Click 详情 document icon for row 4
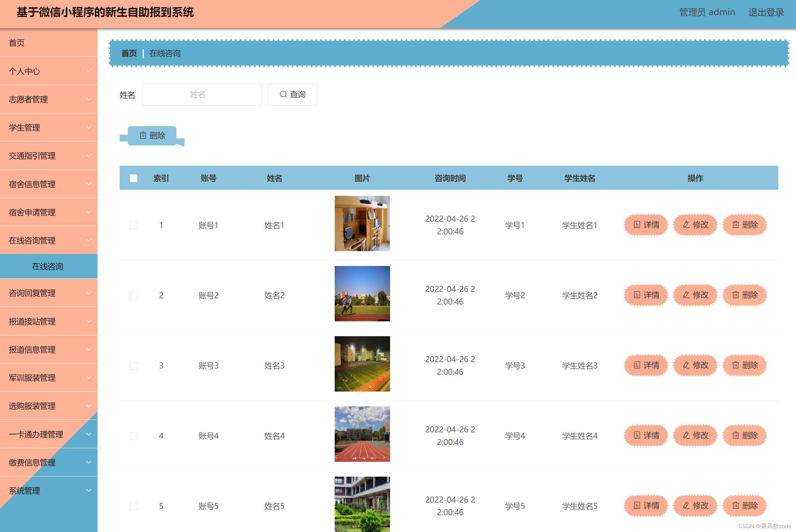Screen dimensions: 796x532 tap(637, 435)
